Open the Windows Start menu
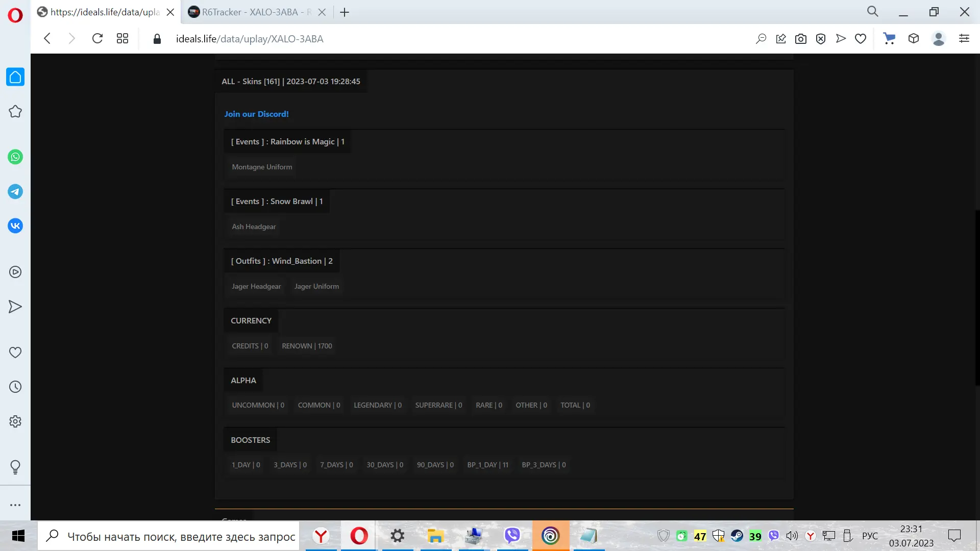980x551 pixels. coord(18,536)
